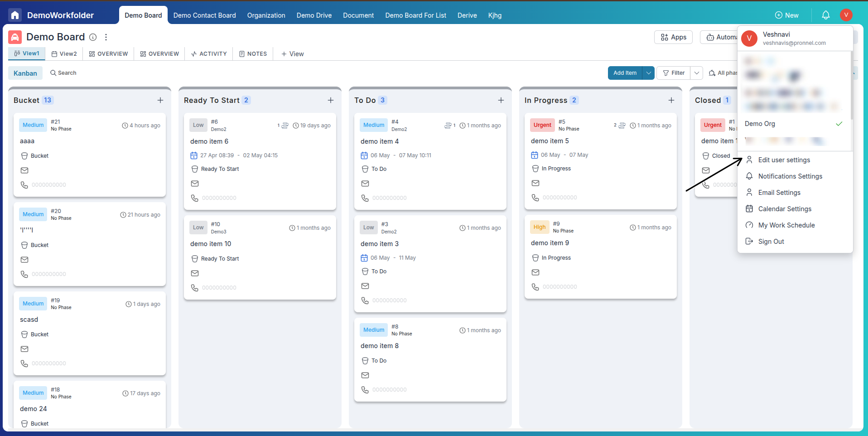The image size is (868, 436).
Task: Switch to View2
Action: tap(64, 54)
